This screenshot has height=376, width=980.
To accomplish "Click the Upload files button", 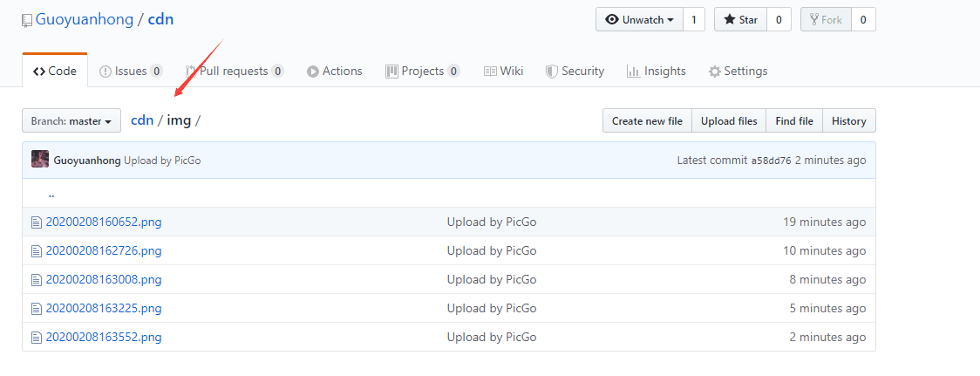I will (729, 120).
